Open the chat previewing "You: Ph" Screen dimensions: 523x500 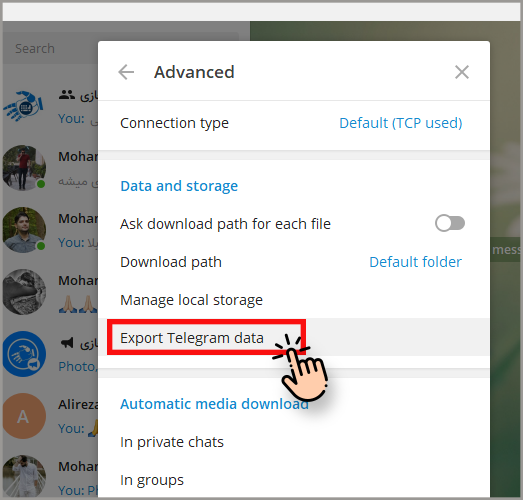click(51, 475)
